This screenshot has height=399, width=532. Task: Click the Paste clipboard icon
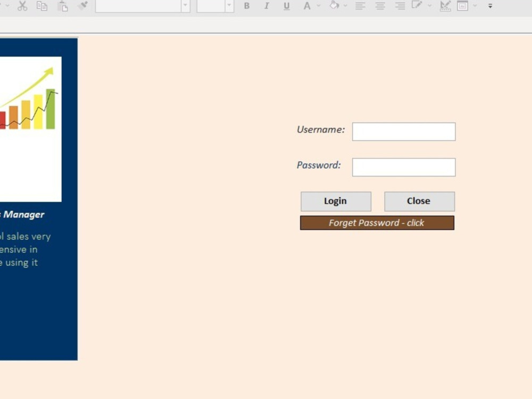coord(62,6)
